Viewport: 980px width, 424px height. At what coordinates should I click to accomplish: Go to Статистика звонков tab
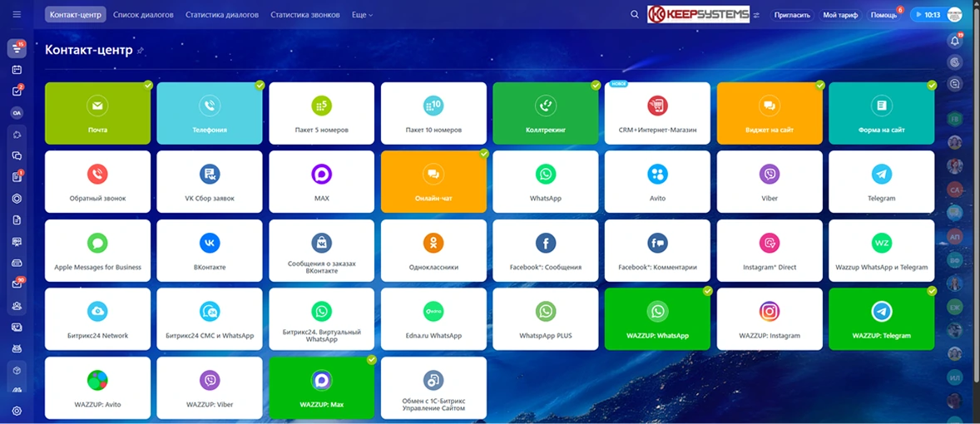pos(305,15)
